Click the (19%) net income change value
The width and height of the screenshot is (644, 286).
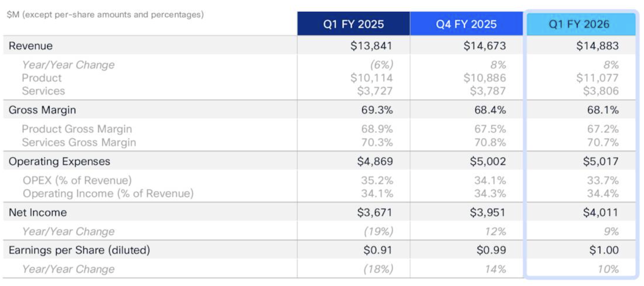378,232
